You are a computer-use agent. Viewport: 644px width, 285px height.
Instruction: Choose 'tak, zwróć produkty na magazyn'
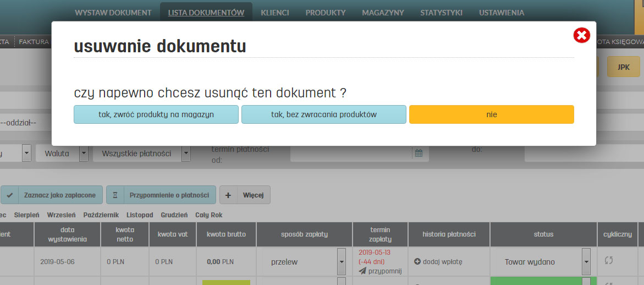click(156, 114)
